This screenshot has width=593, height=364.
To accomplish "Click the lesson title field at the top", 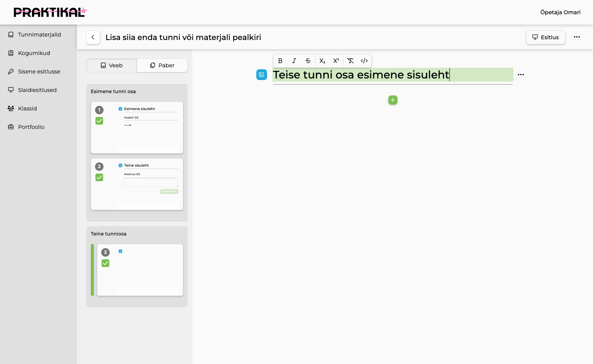I will (x=183, y=37).
